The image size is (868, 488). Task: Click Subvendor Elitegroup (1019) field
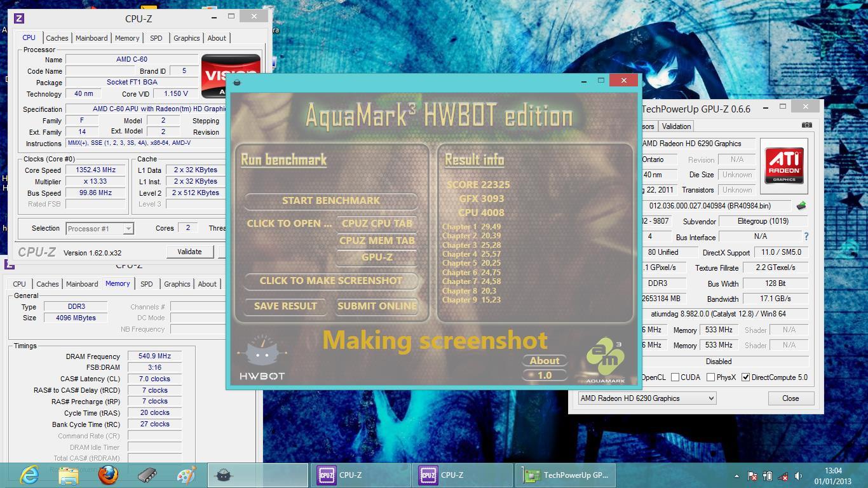click(x=763, y=221)
